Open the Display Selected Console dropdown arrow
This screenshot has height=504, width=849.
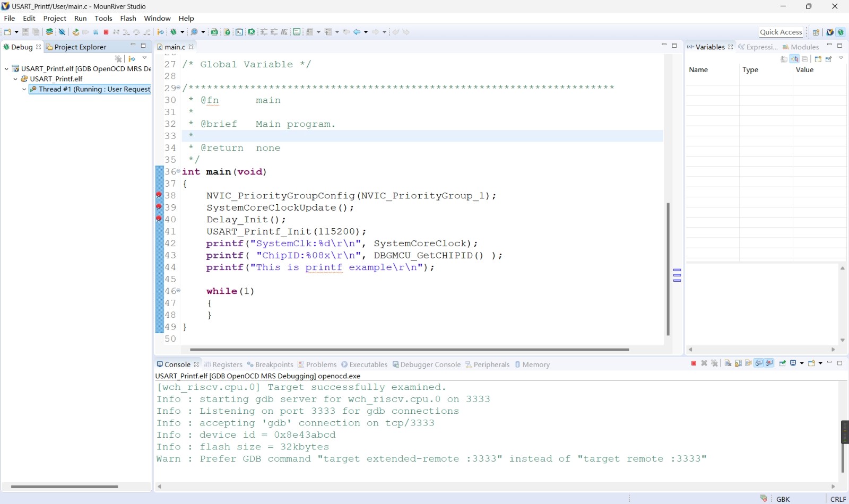(802, 363)
